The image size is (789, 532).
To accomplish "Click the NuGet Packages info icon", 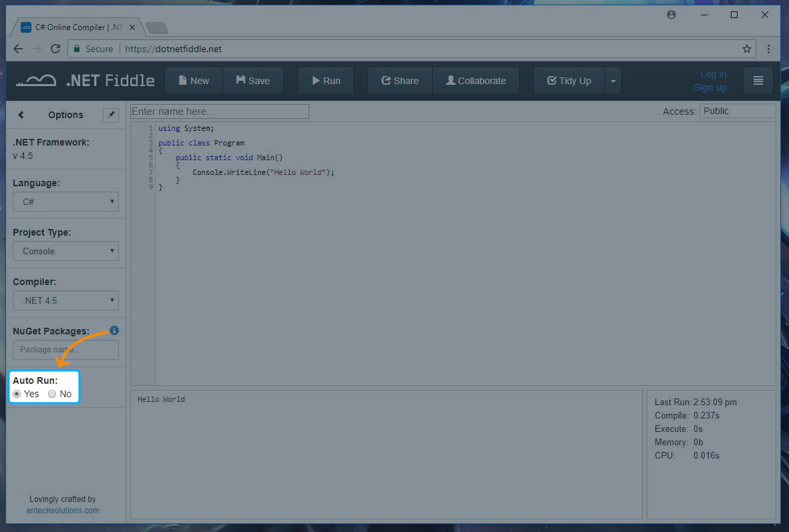I will (x=114, y=330).
